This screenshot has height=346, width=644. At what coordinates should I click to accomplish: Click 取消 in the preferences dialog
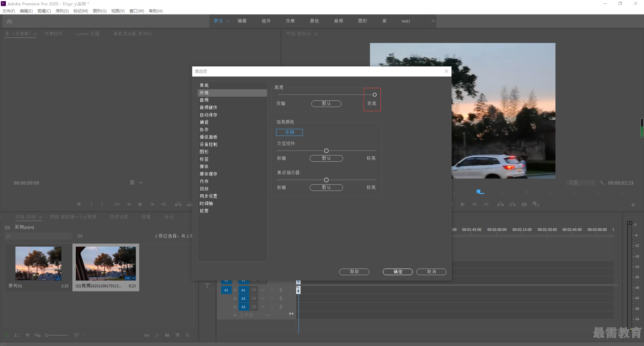pos(431,272)
